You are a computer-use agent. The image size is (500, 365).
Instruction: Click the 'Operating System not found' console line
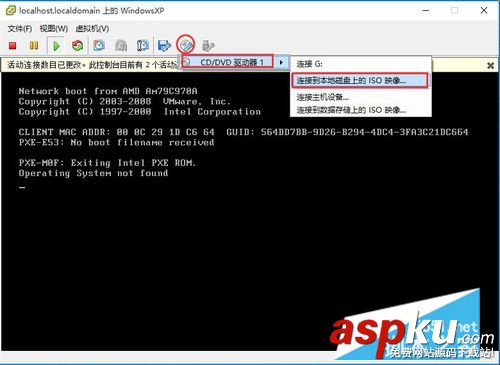click(93, 173)
